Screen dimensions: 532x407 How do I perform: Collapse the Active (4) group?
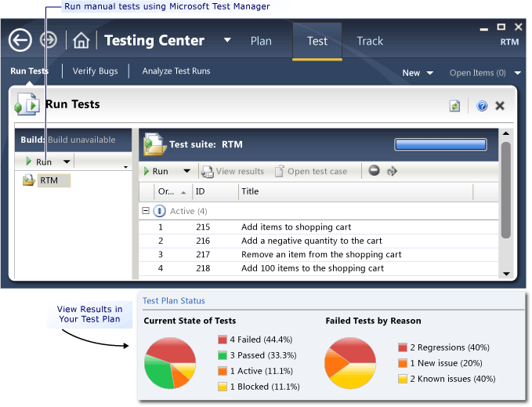click(x=146, y=211)
